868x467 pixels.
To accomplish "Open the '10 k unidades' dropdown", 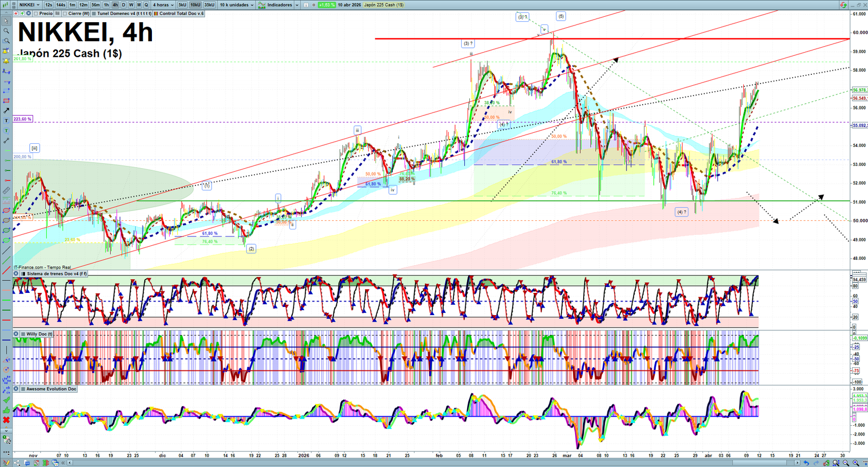I will [x=237, y=5].
